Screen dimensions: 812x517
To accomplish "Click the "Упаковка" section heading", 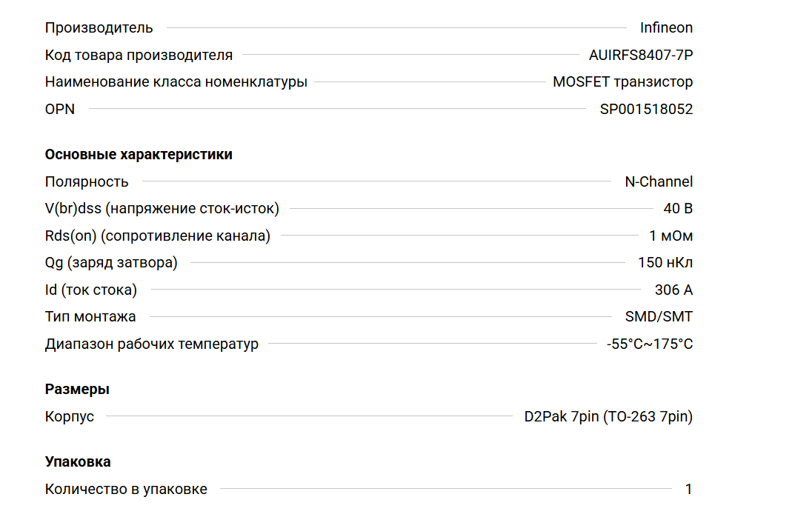I will click(78, 462).
